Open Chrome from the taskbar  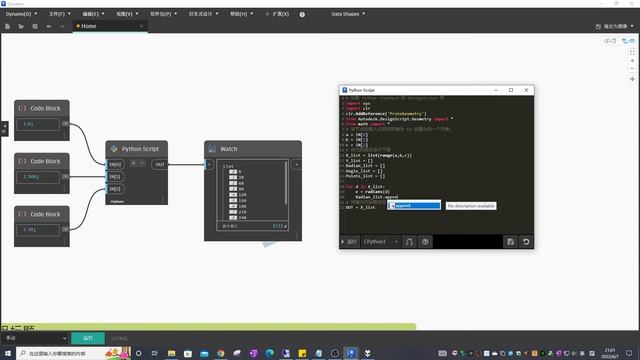(x=220, y=353)
